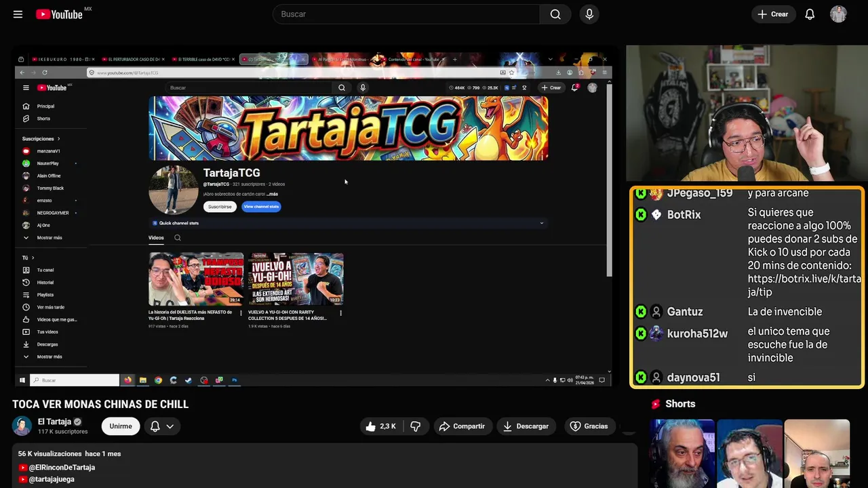Toggle El Tartaja subscription notification bell
868x488 pixels.
point(155,426)
